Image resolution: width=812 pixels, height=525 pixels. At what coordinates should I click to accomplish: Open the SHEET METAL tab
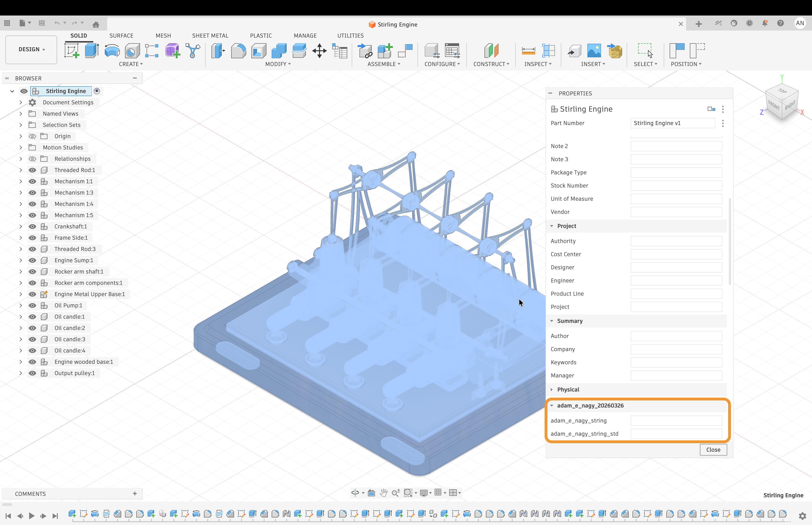210,35
